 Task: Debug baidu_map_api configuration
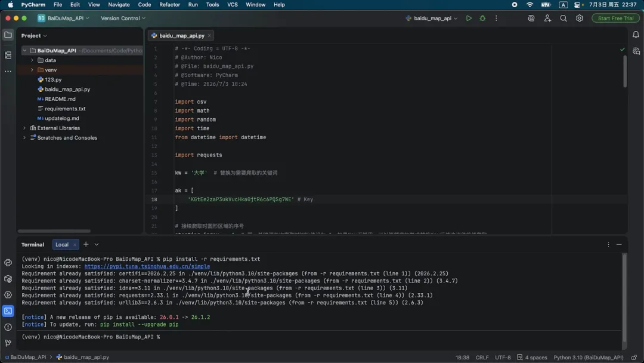pos(482,19)
